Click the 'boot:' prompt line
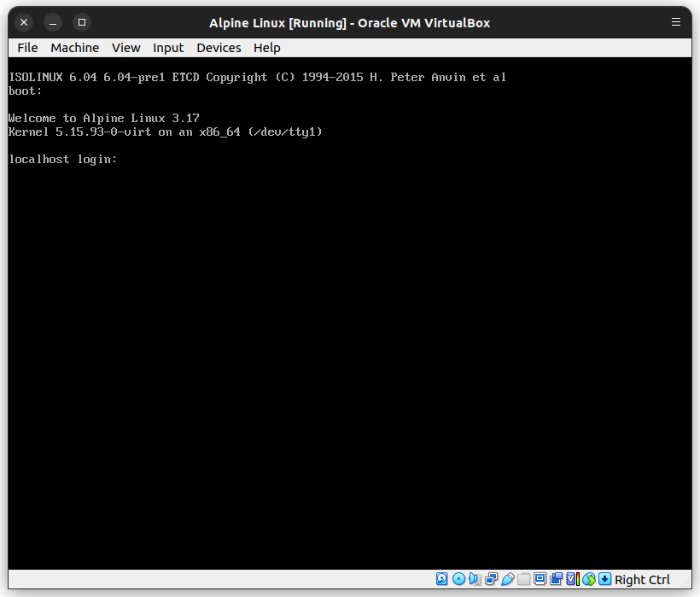Image resolution: width=700 pixels, height=597 pixels. [x=25, y=91]
